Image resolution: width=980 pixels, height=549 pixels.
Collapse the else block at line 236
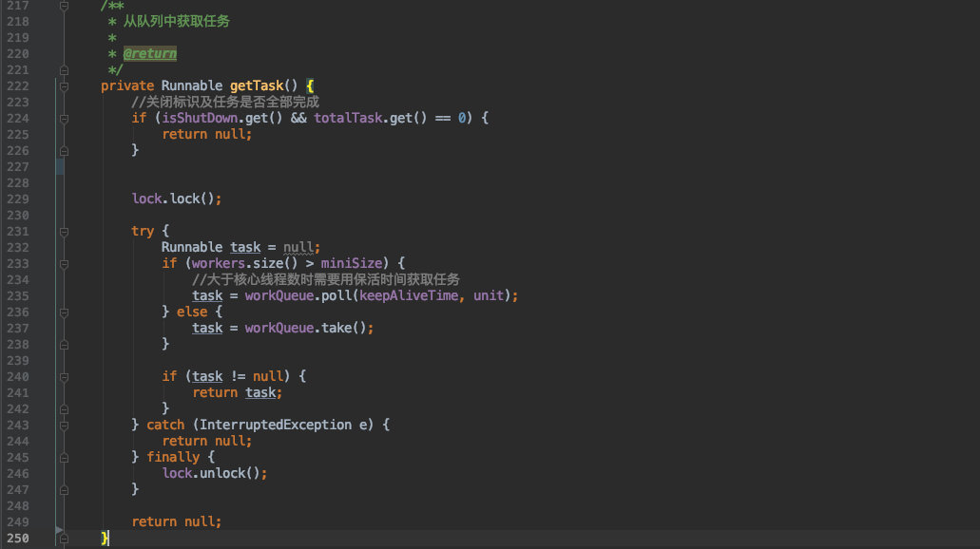click(64, 312)
